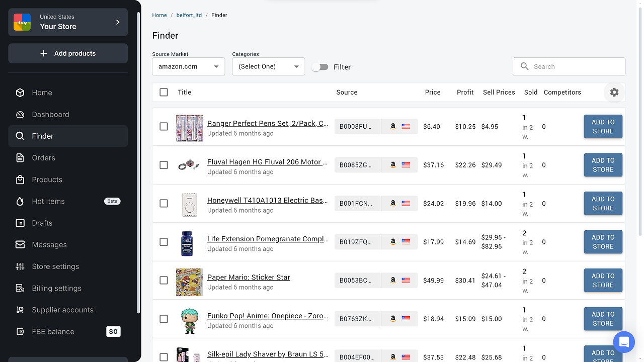Viewport: 644px width, 362px height.
Task: Open Fluval Hagen HG Fluval 206 link
Action: 268,162
